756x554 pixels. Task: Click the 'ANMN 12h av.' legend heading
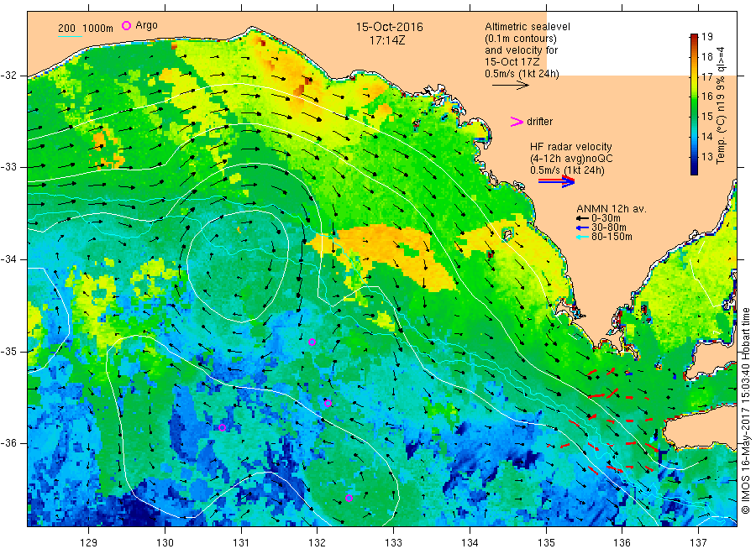pyautogui.click(x=612, y=209)
